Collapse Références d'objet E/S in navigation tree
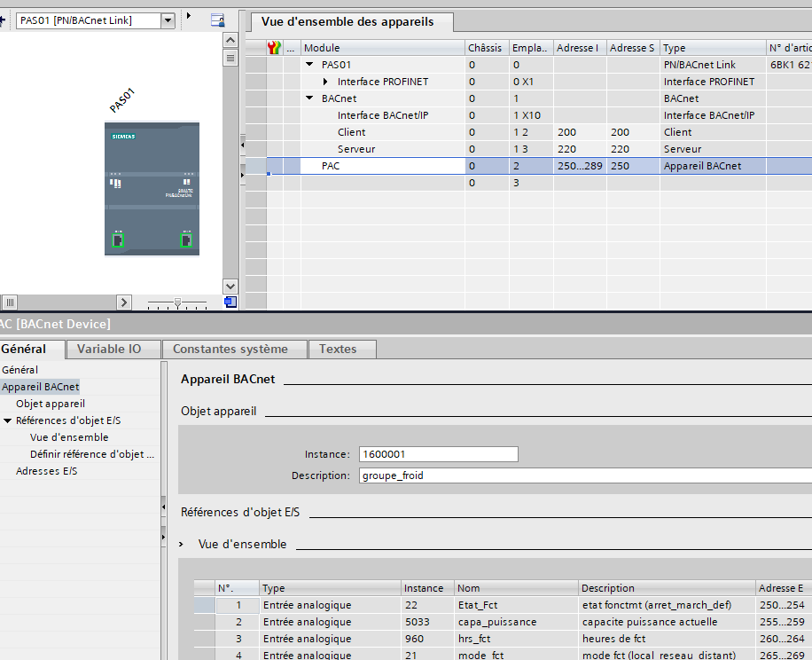812x660 pixels. [x=8, y=420]
